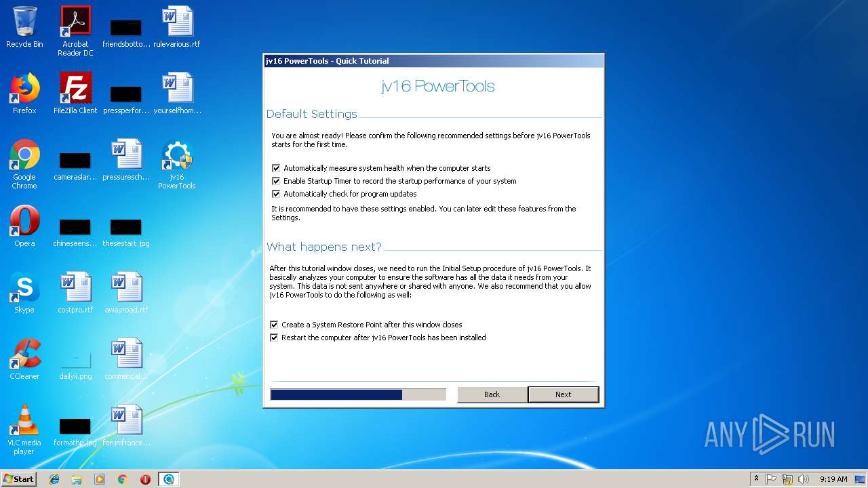Click the Next button
868x488 pixels.
(x=563, y=394)
